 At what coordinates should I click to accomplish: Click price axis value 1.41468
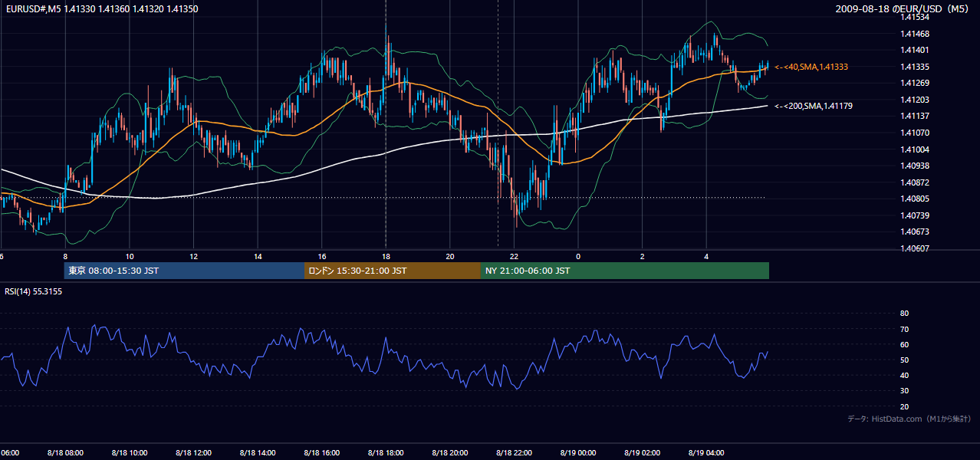(914, 34)
